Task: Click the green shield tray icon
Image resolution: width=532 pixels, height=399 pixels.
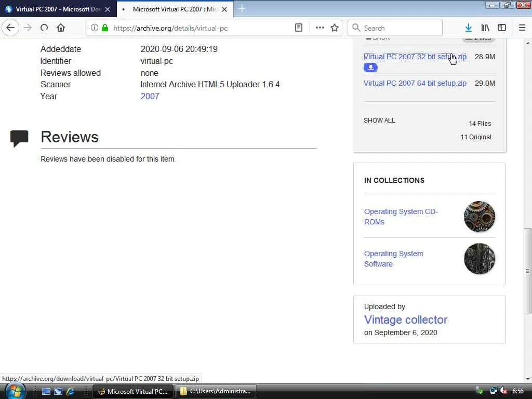Action: (480, 391)
